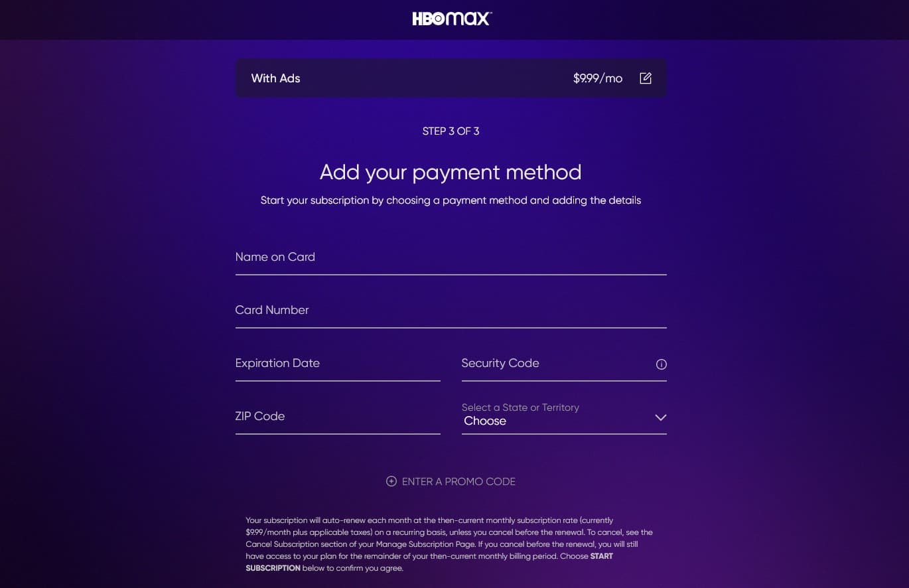Viewport: 909px width, 588px height.
Task: Open the Security Code info icon
Action: 661,364
